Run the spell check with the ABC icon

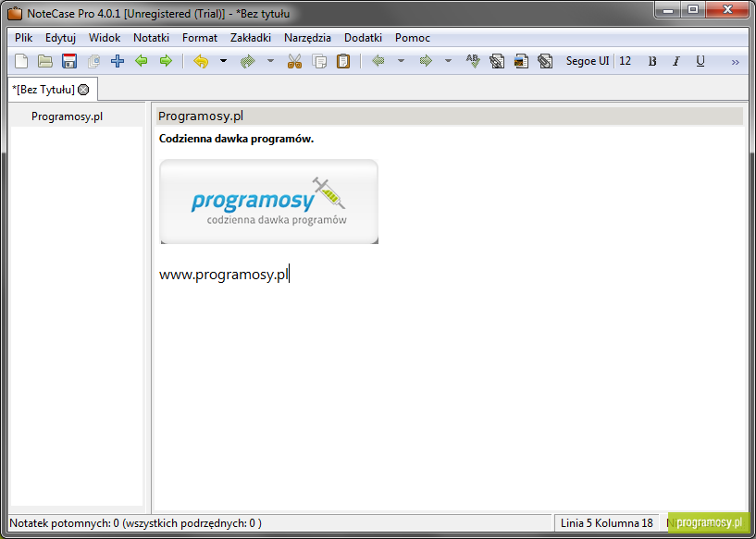pos(473,61)
